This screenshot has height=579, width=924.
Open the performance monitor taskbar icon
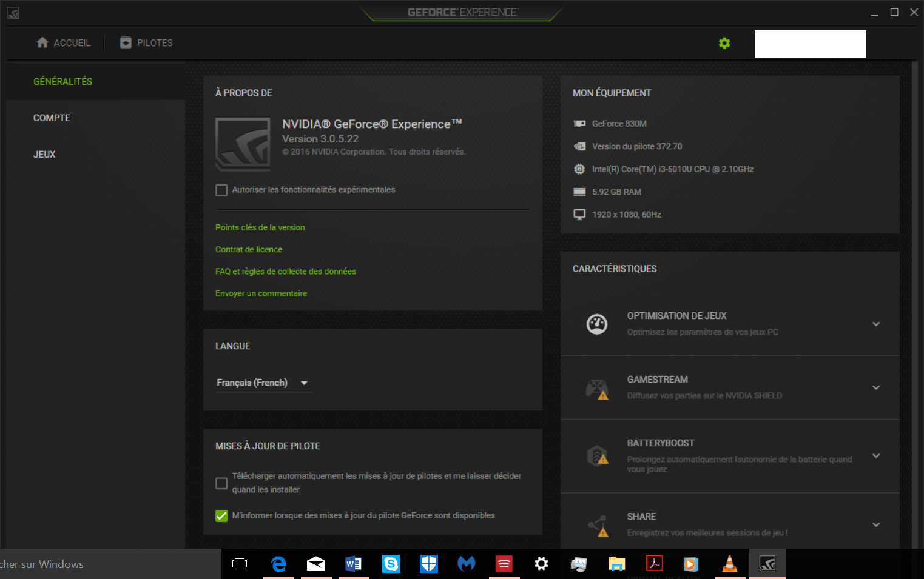[x=579, y=564]
